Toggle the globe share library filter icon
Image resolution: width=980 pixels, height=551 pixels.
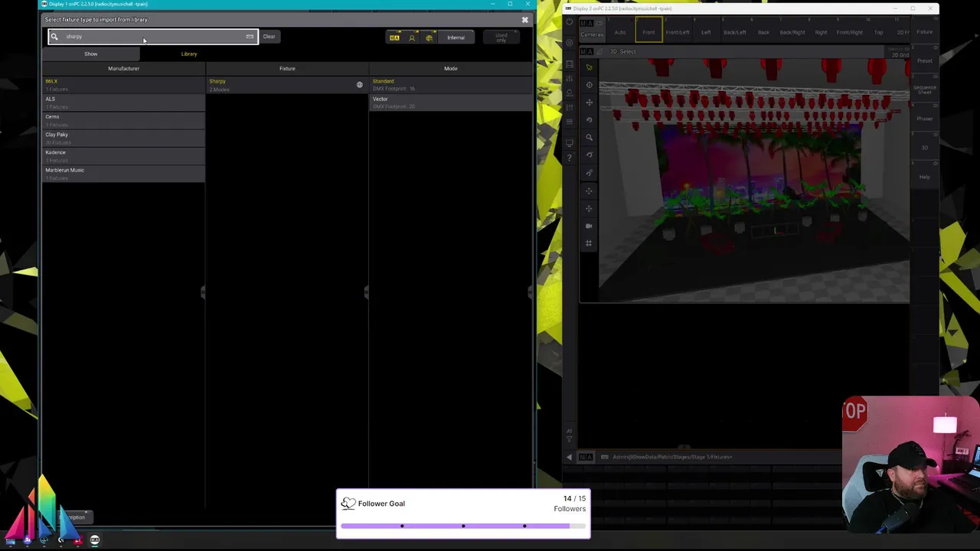coord(429,37)
